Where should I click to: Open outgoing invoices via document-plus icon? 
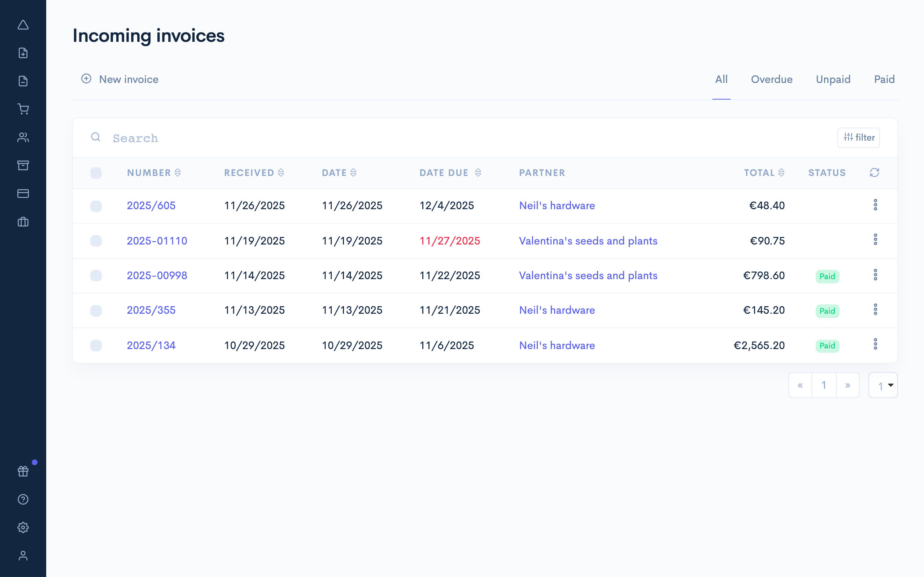[23, 53]
